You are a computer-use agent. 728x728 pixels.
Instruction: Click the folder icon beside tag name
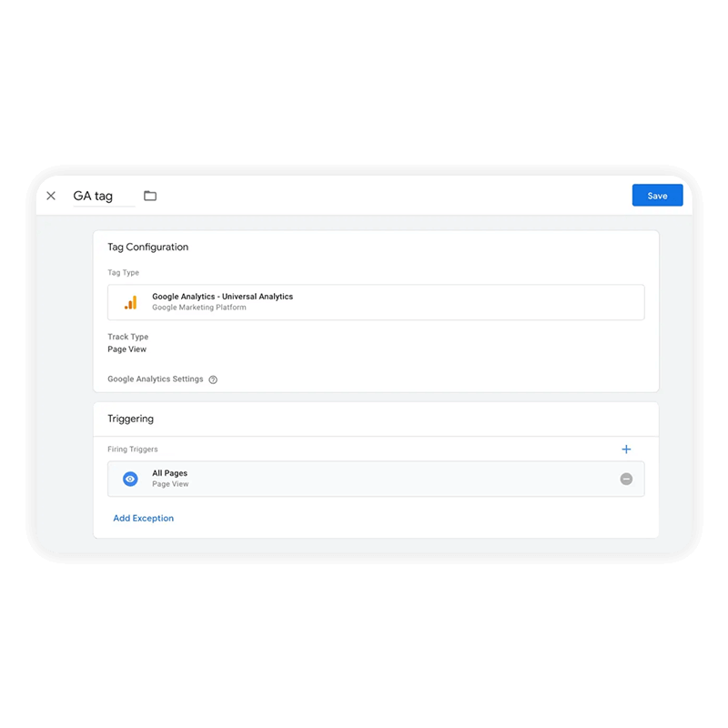tap(150, 196)
